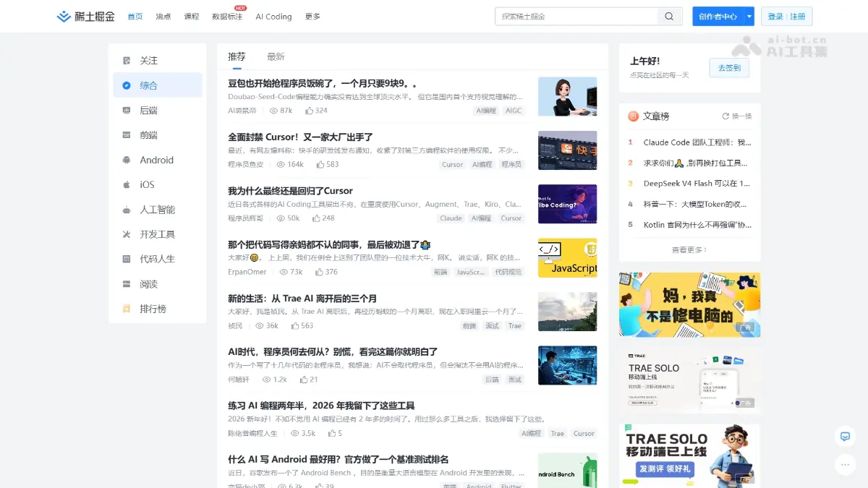Expand 查看更多 in article ranking
868x488 pixels.
(689, 249)
